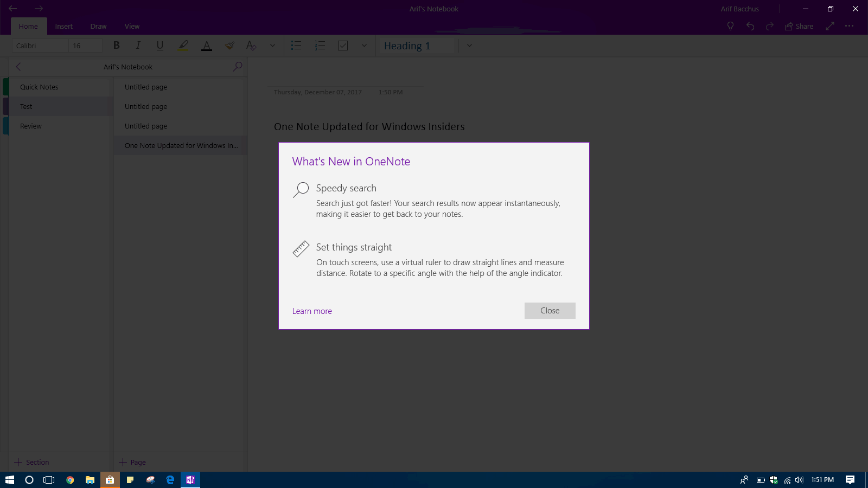Viewport: 868px width, 488px height.
Task: Click the page date Thursday, December 07, 2017
Action: [317, 92]
